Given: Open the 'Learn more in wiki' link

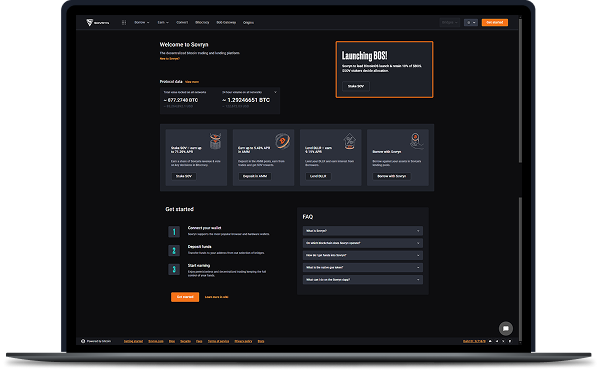Looking at the screenshot, I should tap(217, 297).
